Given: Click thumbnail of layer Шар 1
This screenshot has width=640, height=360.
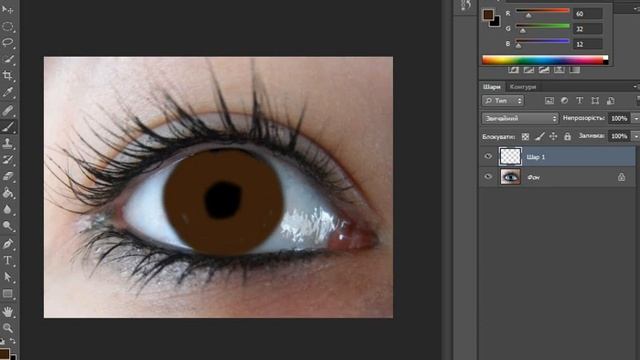Looking at the screenshot, I should click(510, 156).
